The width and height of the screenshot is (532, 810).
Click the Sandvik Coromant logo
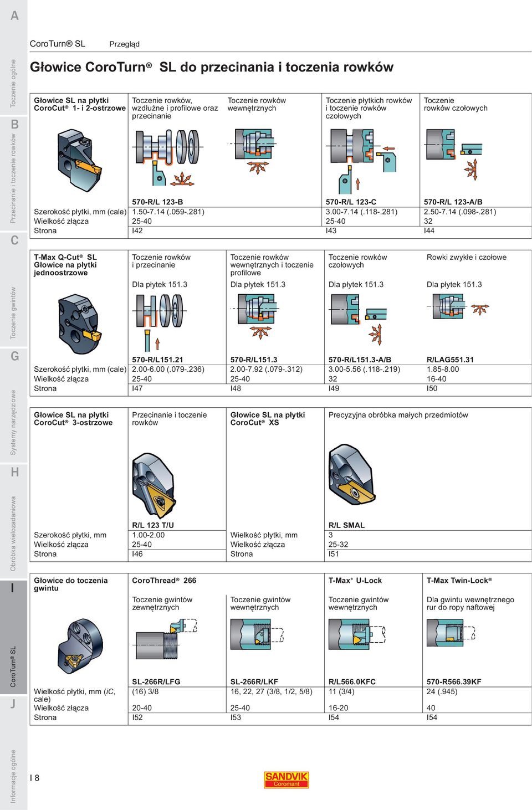click(x=286, y=780)
